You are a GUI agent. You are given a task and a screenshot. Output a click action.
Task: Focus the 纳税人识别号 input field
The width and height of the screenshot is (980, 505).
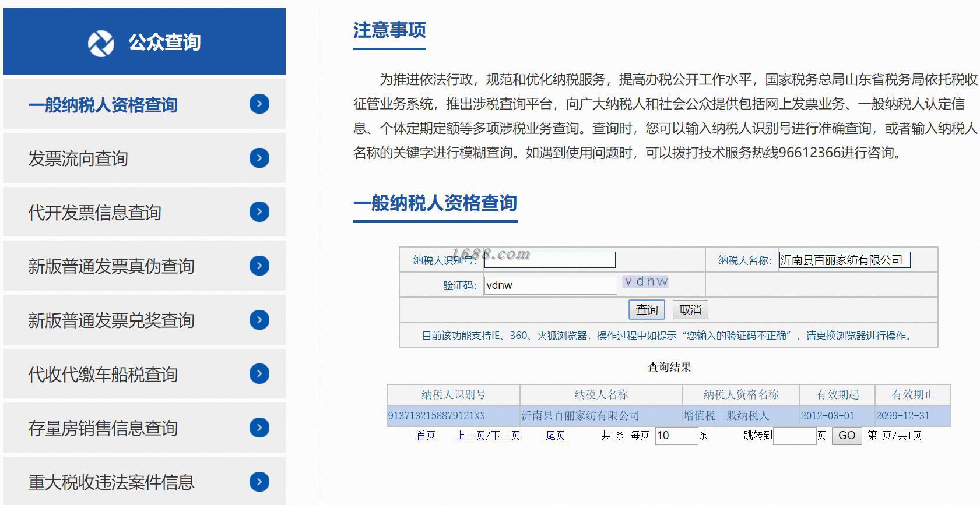click(550, 260)
